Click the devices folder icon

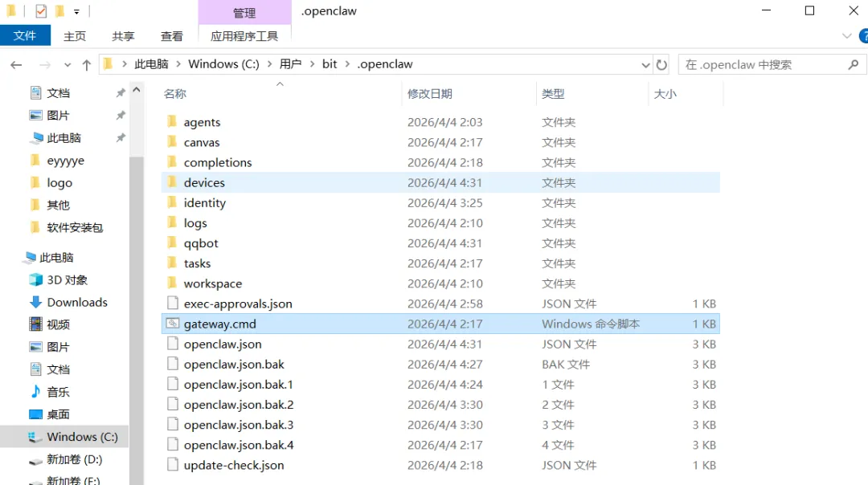(x=172, y=182)
